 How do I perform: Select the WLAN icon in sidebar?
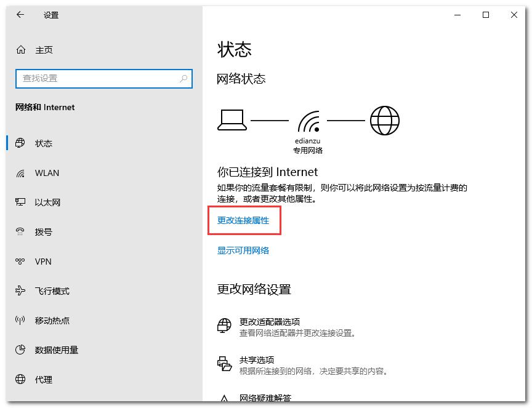pyautogui.click(x=20, y=173)
